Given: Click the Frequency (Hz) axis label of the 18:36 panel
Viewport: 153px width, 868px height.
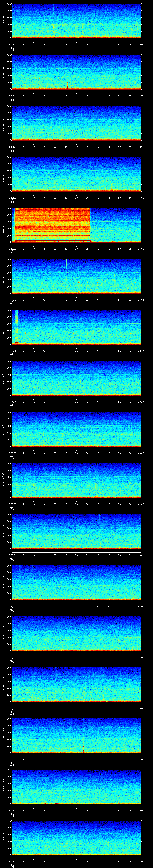Looking at the screenshot, I should tap(3, 378).
